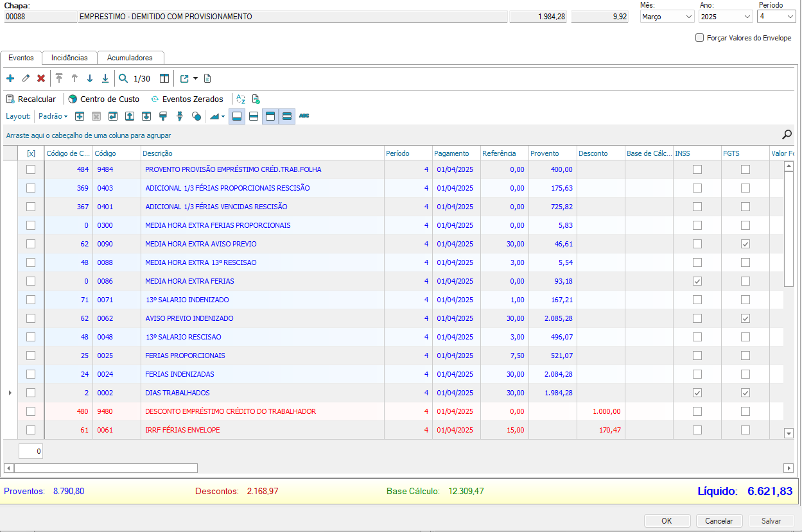Open the Padrão layout dropdown
Screen dimensions: 802x532
pos(53,116)
